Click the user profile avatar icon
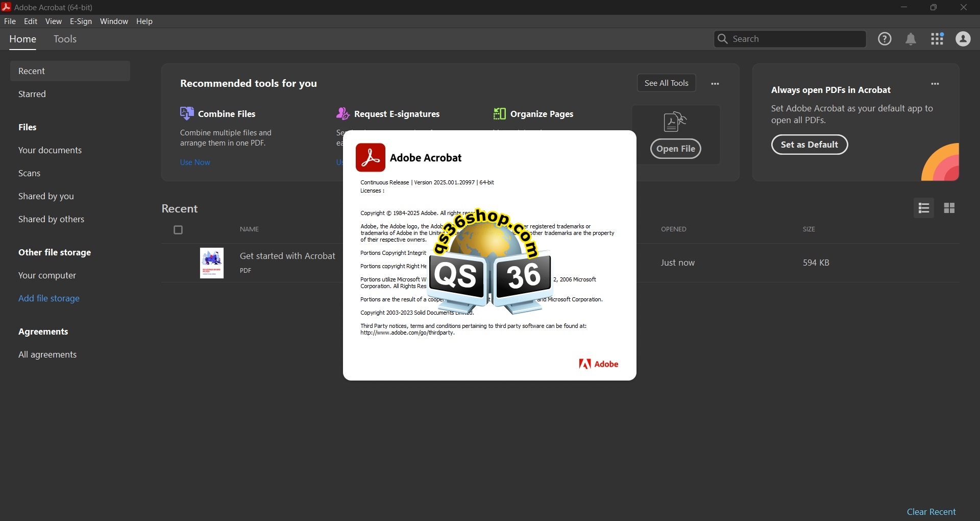 [x=963, y=39]
